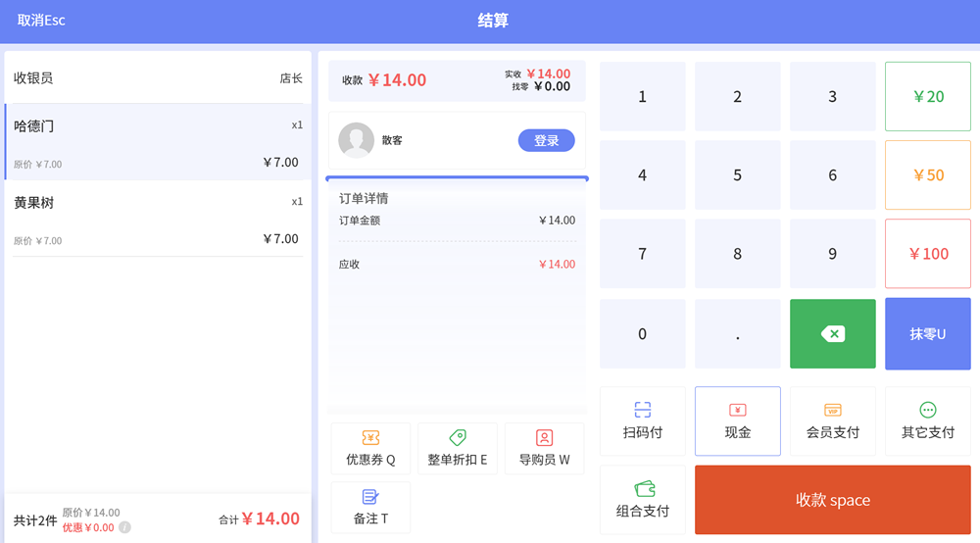
Task: Open 组合支付 combined payment
Action: [x=642, y=500]
